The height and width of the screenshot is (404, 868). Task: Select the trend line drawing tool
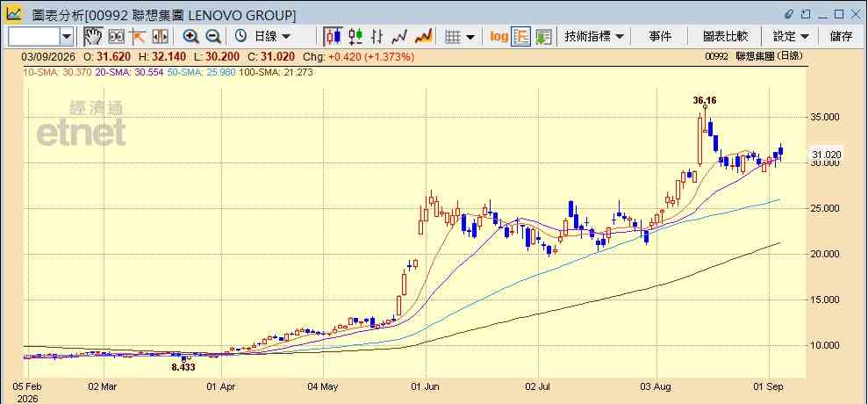137,37
